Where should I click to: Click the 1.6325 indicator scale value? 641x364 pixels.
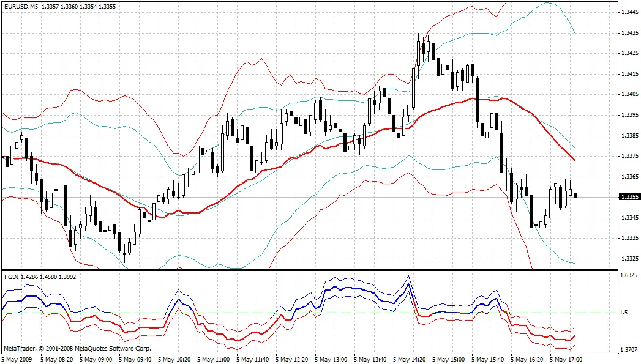pos(629,276)
